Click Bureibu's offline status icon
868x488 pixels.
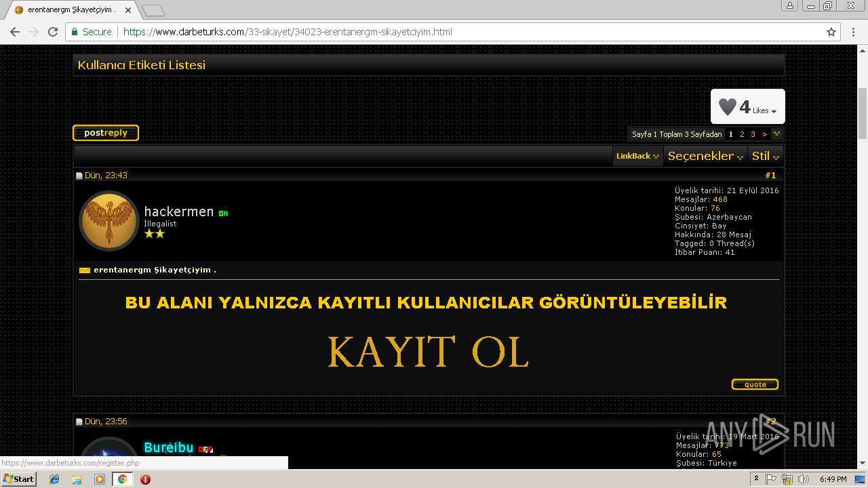tap(205, 449)
